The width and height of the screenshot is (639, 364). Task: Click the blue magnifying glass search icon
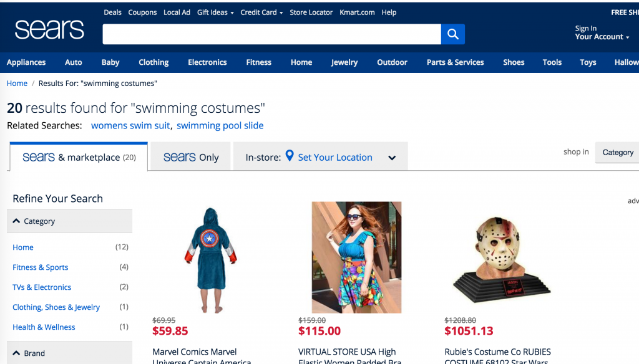(452, 34)
